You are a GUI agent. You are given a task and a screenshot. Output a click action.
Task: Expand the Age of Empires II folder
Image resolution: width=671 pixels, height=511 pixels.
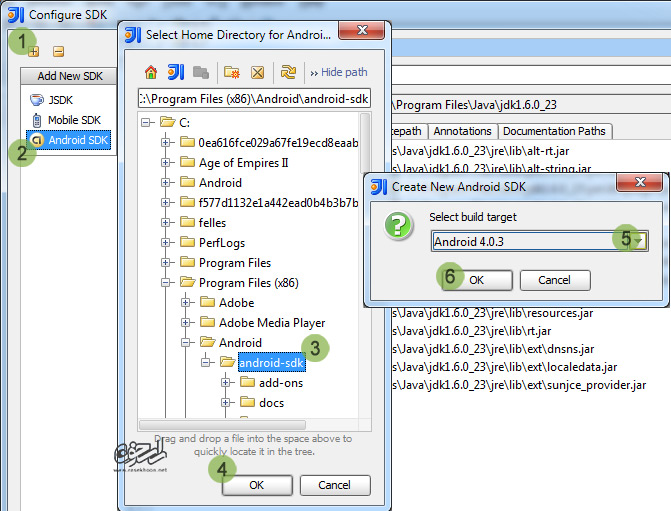[166, 163]
